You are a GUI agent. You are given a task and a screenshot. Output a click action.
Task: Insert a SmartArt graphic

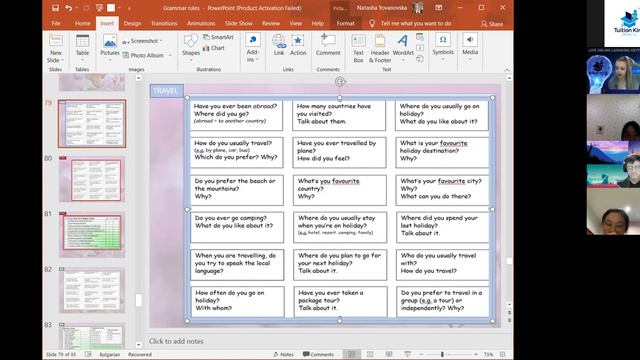click(x=218, y=37)
